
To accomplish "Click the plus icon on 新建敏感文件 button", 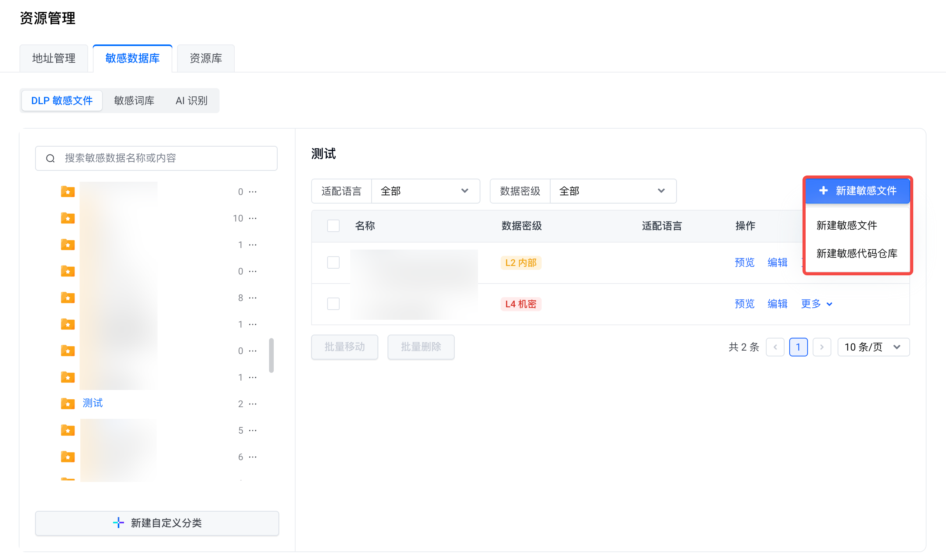I will coord(823,191).
